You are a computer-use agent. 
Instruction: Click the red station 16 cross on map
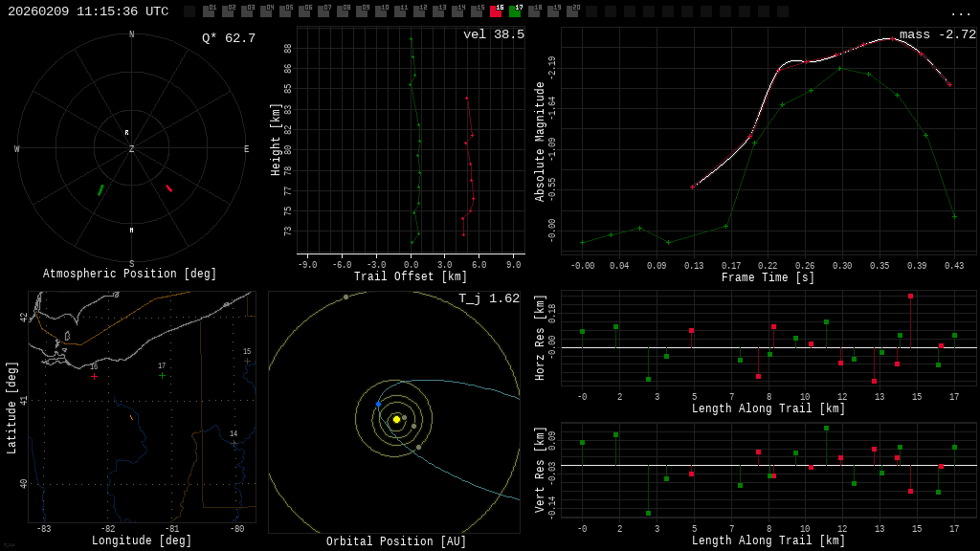(x=94, y=376)
